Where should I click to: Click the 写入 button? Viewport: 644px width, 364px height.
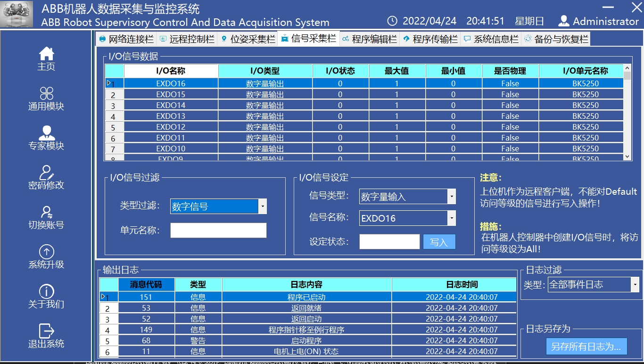pos(439,242)
